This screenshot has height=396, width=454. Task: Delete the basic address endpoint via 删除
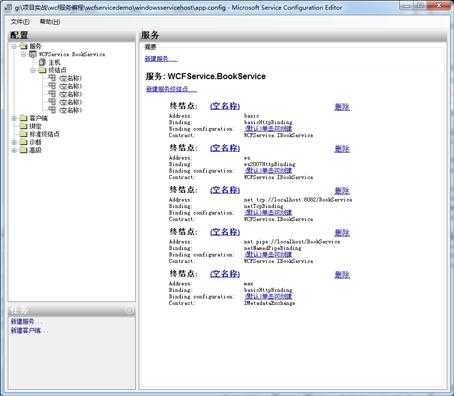342,107
